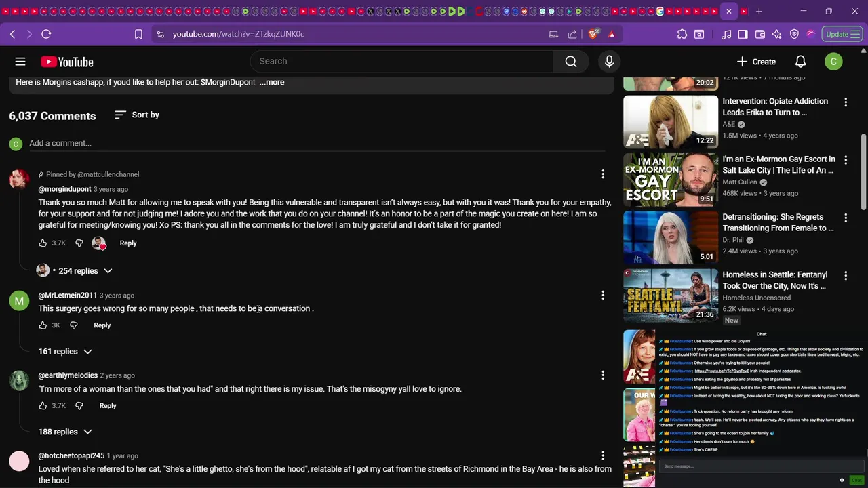
Task: Click the address bar URL
Action: click(x=238, y=34)
